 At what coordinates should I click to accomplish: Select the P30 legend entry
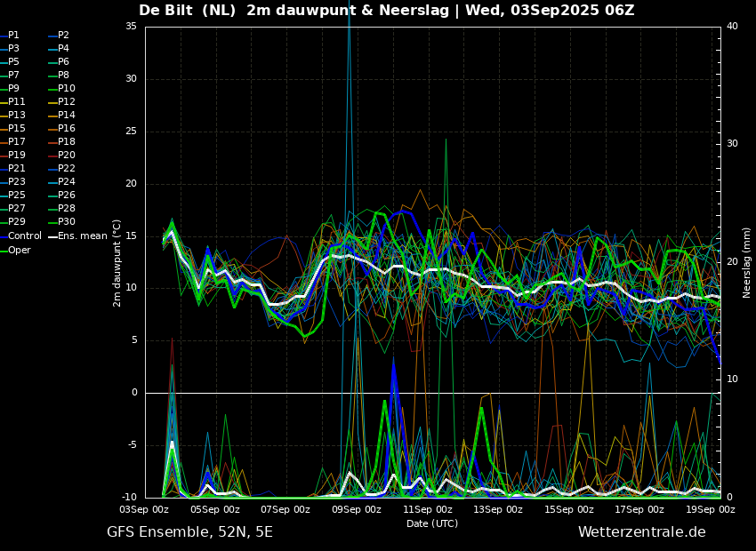pos(67,222)
